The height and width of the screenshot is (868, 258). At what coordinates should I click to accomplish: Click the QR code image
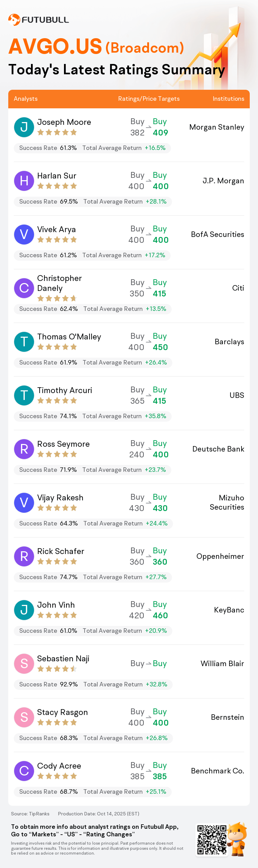(212, 840)
